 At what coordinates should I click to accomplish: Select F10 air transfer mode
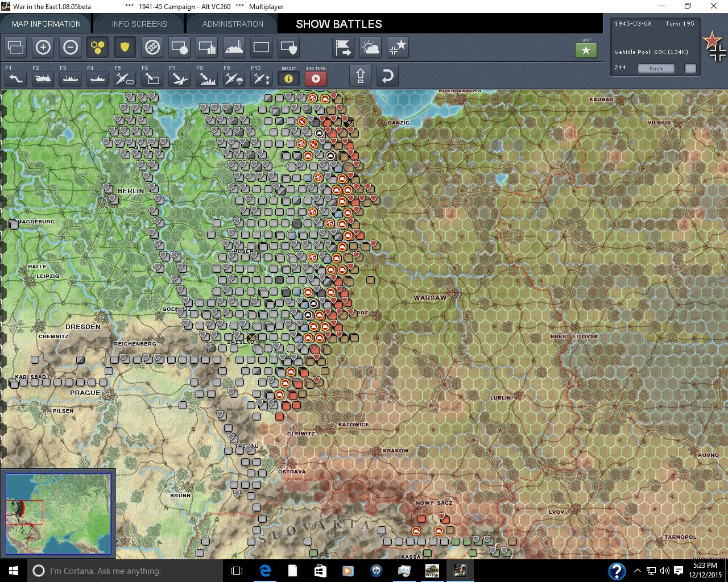coord(261,78)
